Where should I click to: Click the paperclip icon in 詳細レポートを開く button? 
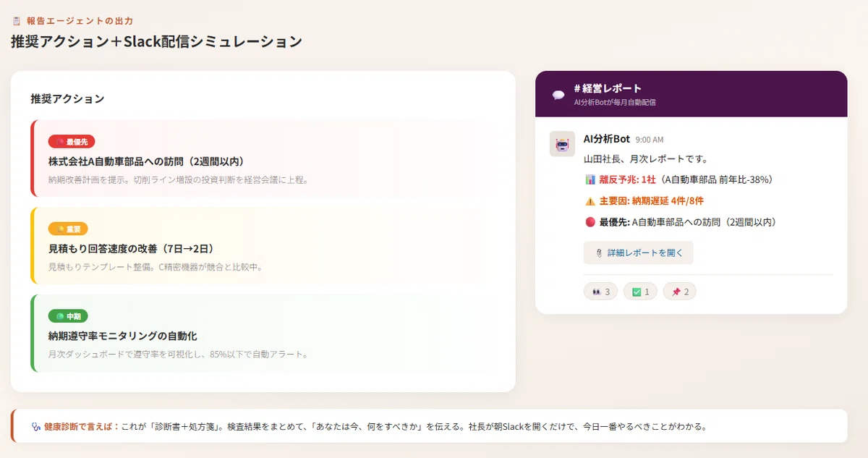click(599, 253)
